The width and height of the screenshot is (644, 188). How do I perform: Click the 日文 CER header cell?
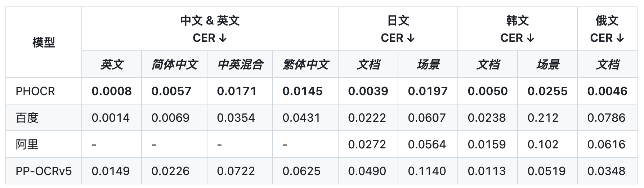[398, 29]
